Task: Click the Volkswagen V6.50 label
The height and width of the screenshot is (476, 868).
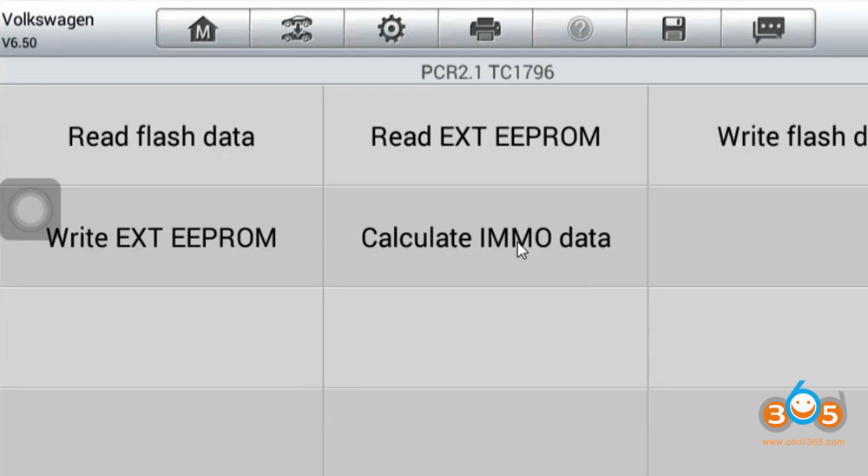Action: pyautogui.click(x=43, y=30)
